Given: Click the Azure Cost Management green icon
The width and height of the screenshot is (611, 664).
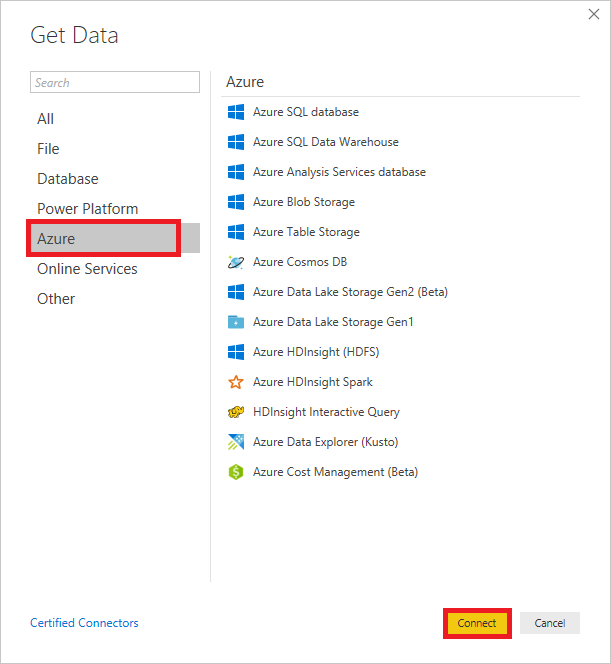Looking at the screenshot, I should point(236,472).
